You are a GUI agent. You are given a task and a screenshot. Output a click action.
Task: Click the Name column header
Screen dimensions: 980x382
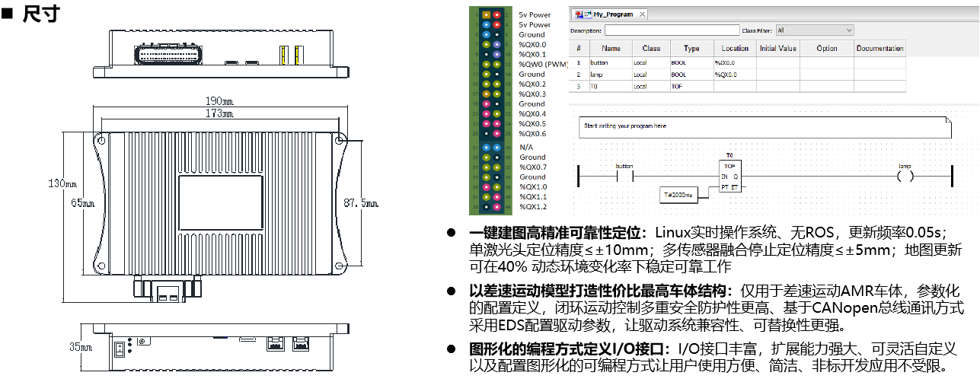[x=611, y=48]
